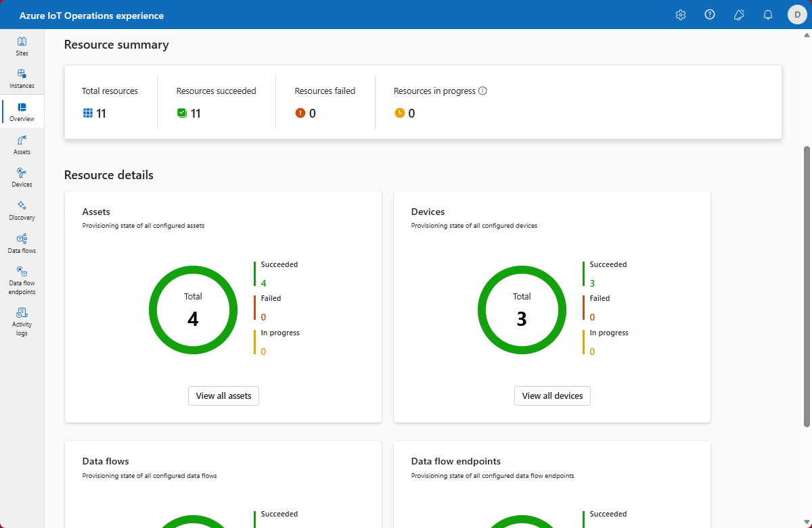The height and width of the screenshot is (528, 812).
Task: Click the vertical page scrollbar
Action: (x=806, y=284)
